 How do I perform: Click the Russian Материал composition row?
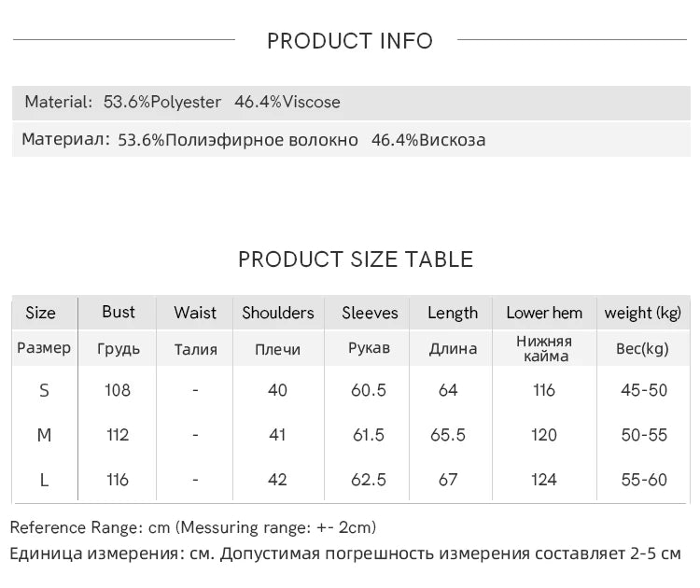(254, 140)
